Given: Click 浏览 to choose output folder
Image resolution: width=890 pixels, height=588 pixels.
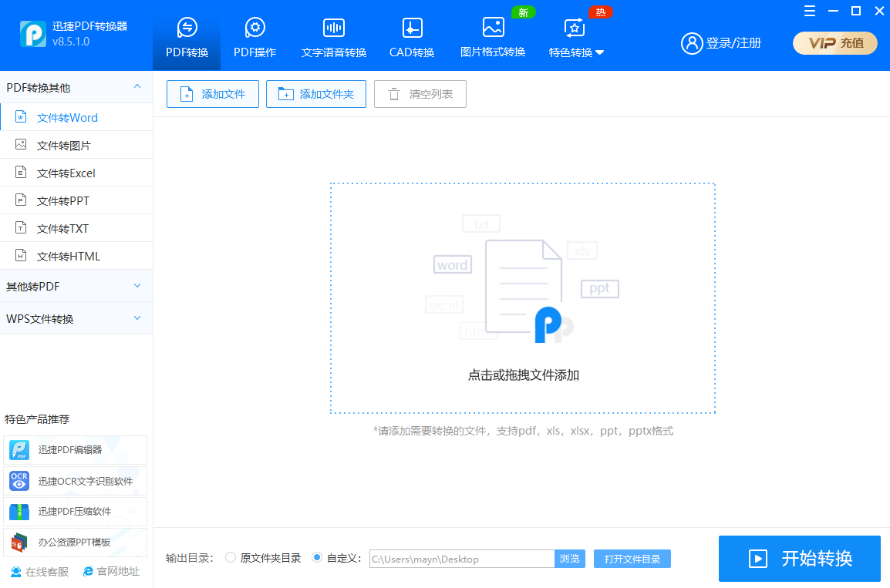Looking at the screenshot, I should pyautogui.click(x=569, y=558).
